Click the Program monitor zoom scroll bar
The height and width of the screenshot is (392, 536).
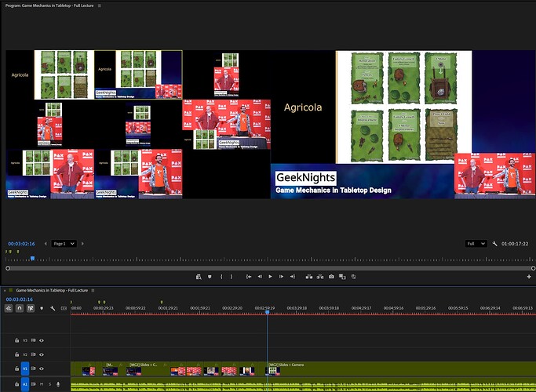(x=270, y=268)
